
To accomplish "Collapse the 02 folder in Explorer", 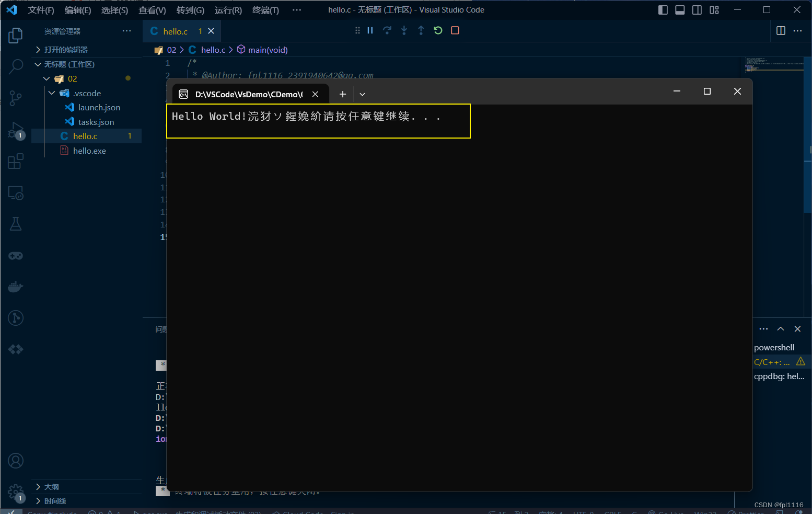I will [x=47, y=78].
